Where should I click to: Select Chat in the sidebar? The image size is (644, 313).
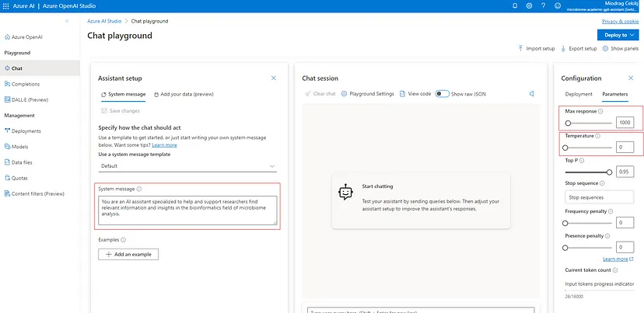click(40, 68)
